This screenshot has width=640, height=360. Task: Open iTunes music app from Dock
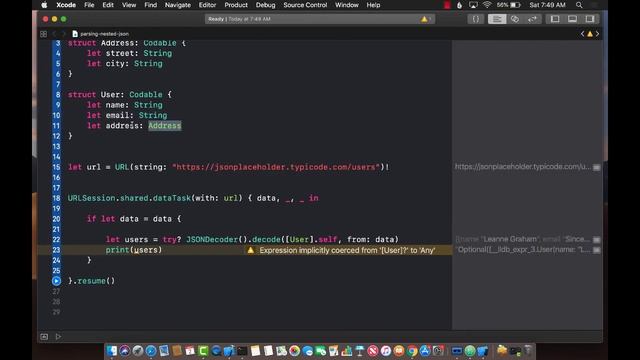(x=386, y=351)
